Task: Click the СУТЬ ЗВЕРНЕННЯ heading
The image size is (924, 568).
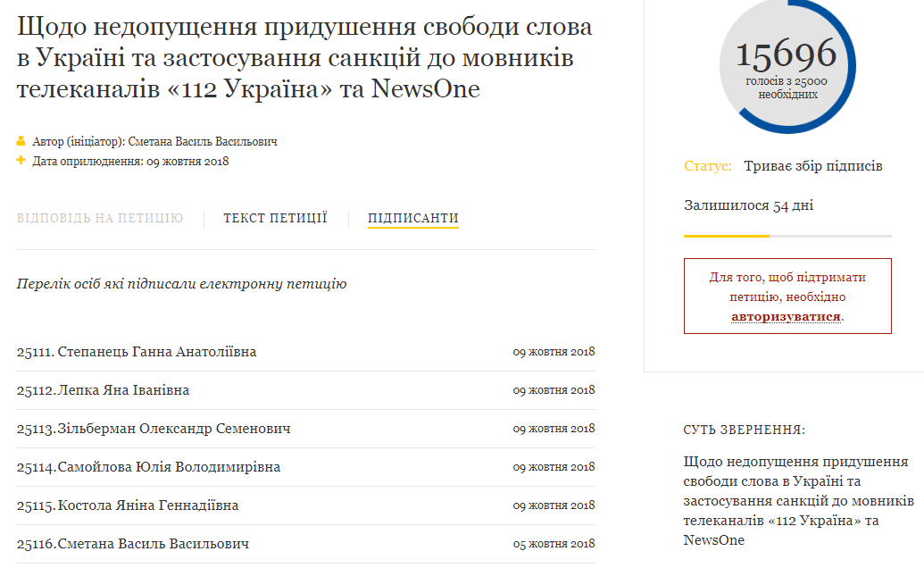Action: click(745, 430)
